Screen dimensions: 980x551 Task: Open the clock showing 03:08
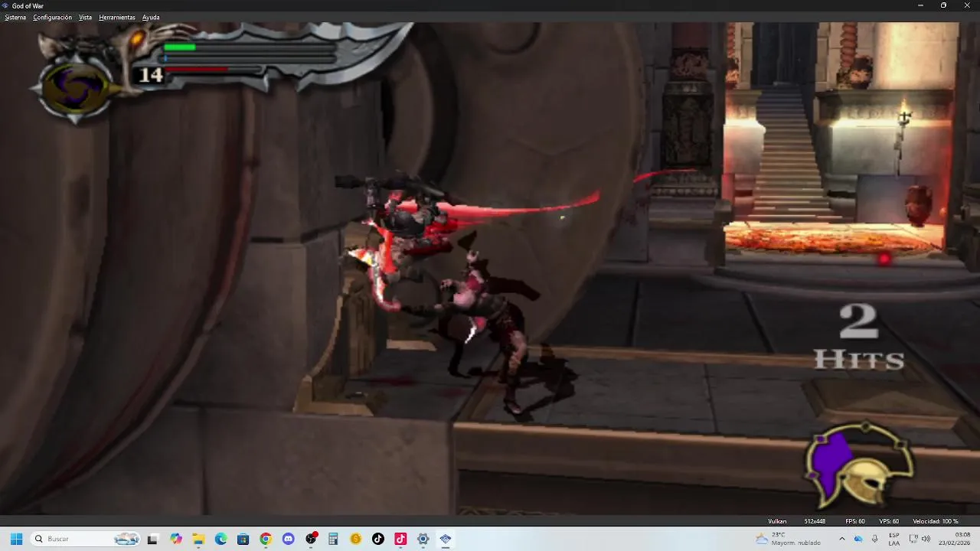[x=955, y=539]
